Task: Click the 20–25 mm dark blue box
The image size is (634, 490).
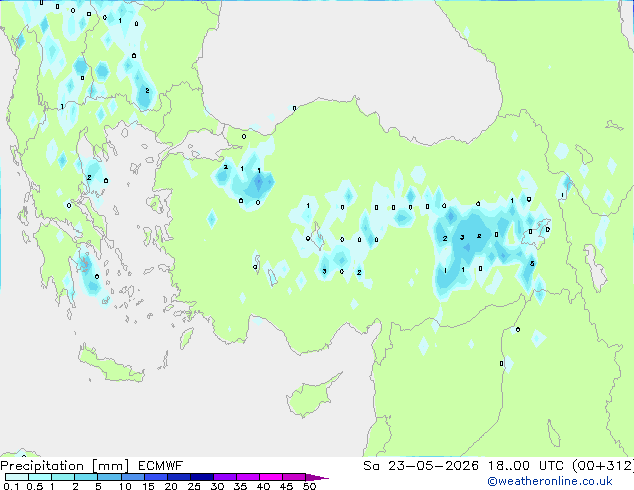Action: click(178, 477)
